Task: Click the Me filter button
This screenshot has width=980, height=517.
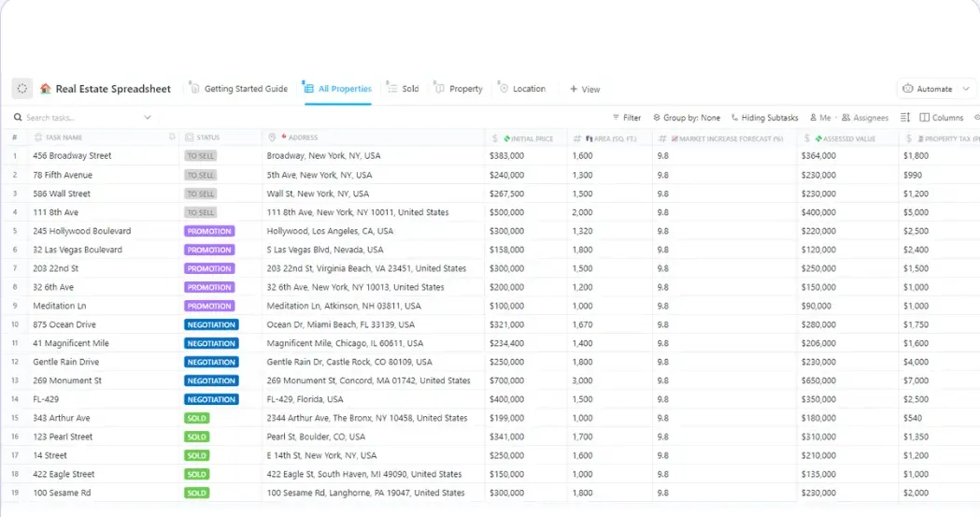Action: pyautogui.click(x=820, y=118)
